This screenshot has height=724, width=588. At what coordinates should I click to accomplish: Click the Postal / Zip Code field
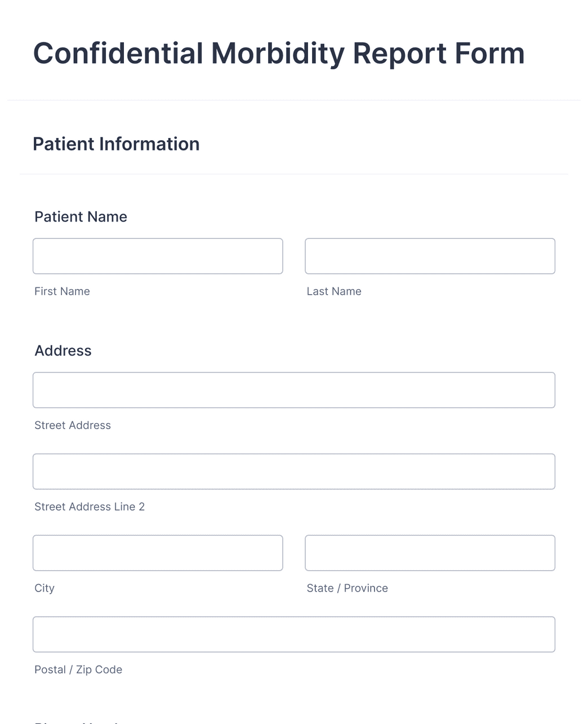294,634
